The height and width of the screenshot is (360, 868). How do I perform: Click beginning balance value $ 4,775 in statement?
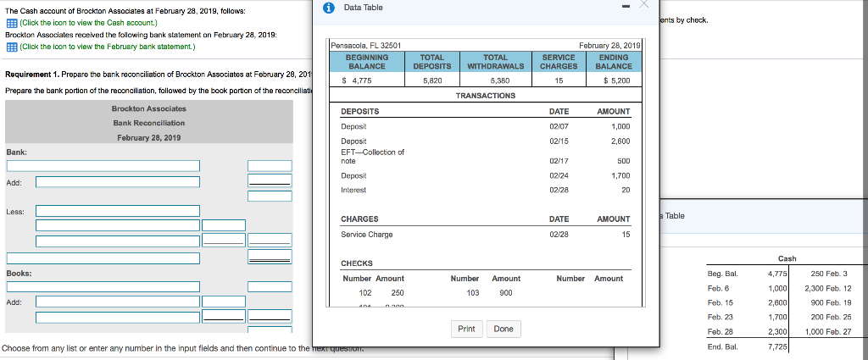pos(357,80)
